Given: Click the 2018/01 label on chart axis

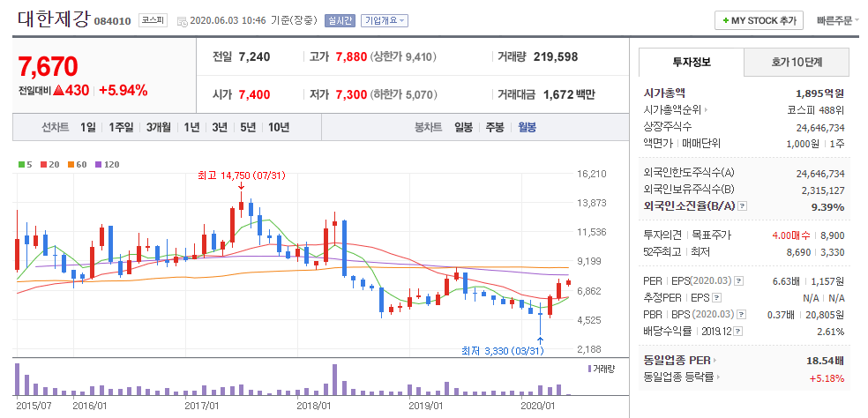Looking at the screenshot, I should pos(314,406).
